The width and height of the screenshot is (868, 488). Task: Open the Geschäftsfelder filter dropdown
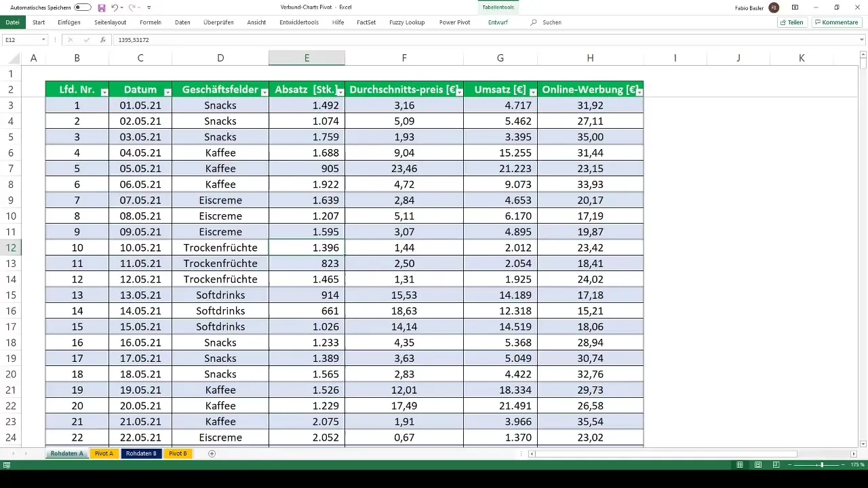point(264,91)
